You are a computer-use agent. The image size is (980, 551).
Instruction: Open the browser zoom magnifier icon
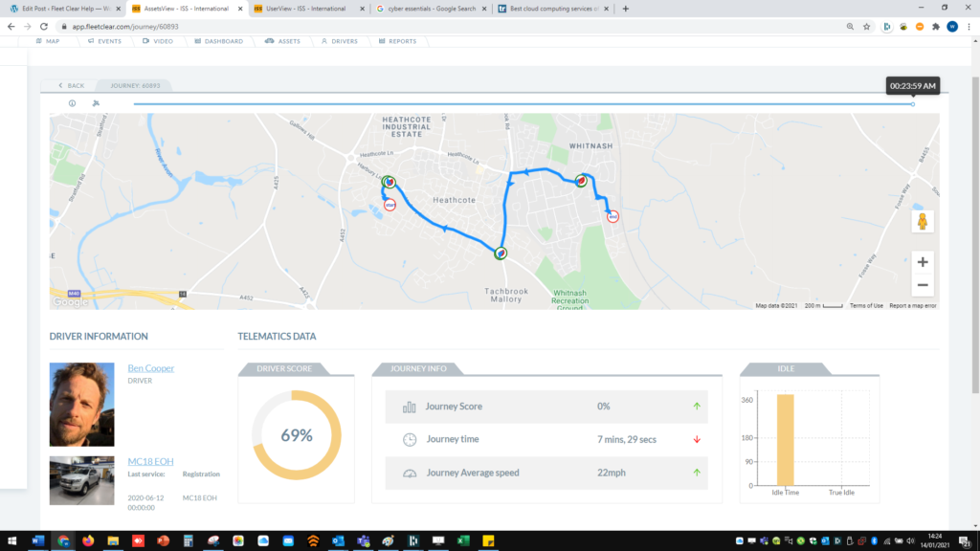coord(850,27)
